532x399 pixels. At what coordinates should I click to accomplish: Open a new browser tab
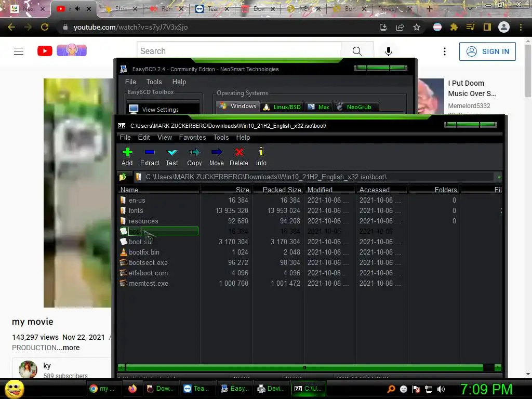coord(429,9)
